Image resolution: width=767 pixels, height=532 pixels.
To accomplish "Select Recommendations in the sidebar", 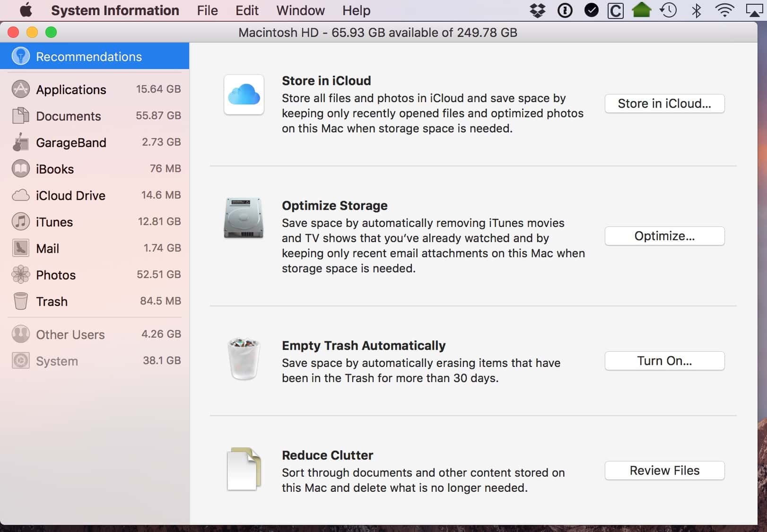I will [x=95, y=56].
